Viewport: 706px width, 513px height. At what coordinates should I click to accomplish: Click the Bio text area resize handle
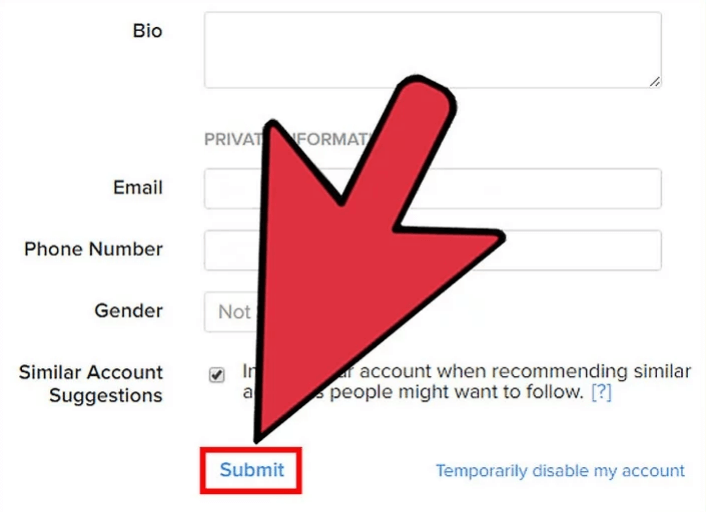[x=654, y=81]
